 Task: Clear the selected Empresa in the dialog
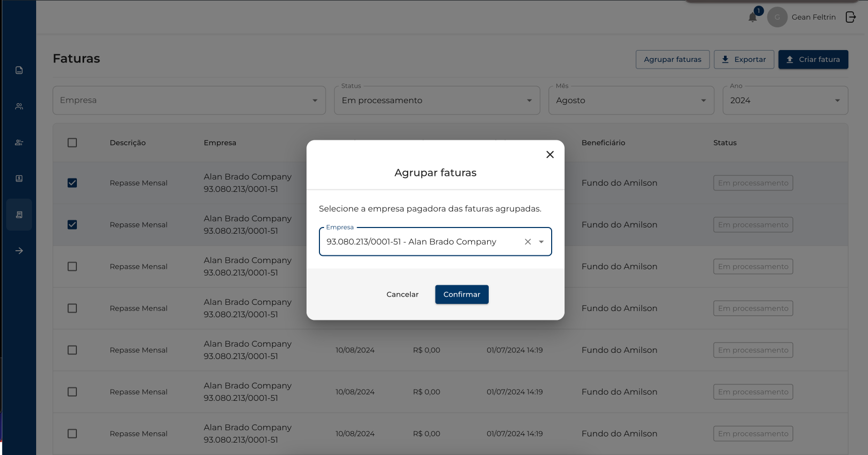tap(528, 241)
